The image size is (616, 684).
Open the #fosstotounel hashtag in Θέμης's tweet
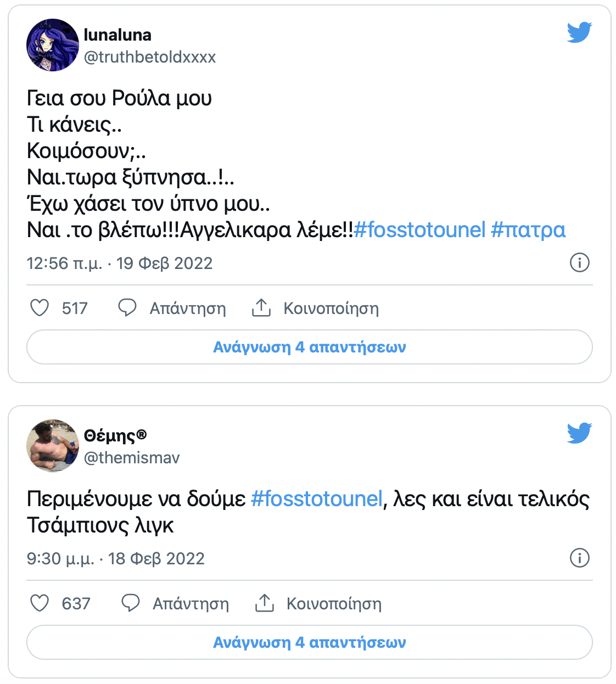(317, 500)
